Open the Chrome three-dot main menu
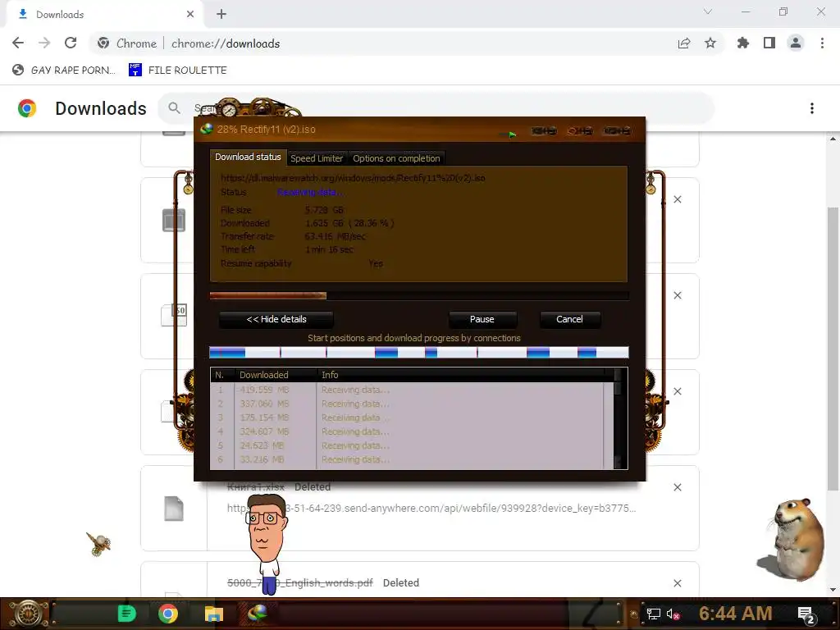840x630 pixels. click(822, 43)
